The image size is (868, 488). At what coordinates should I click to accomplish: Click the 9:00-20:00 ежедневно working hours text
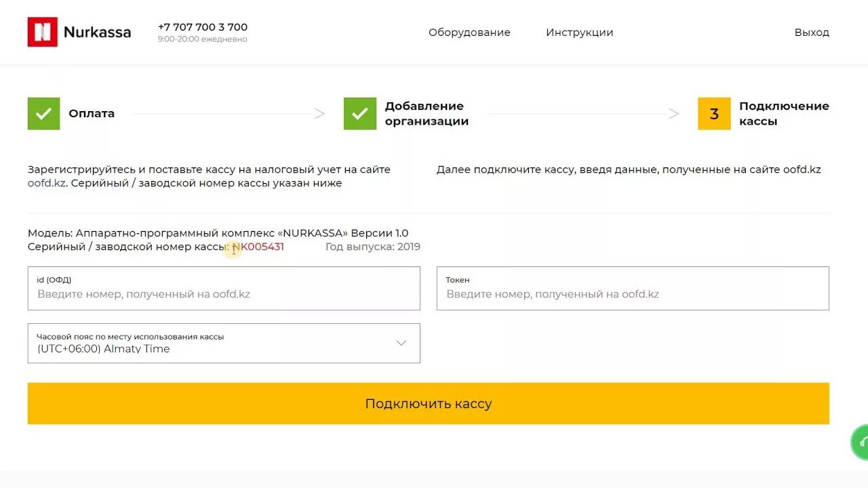202,39
